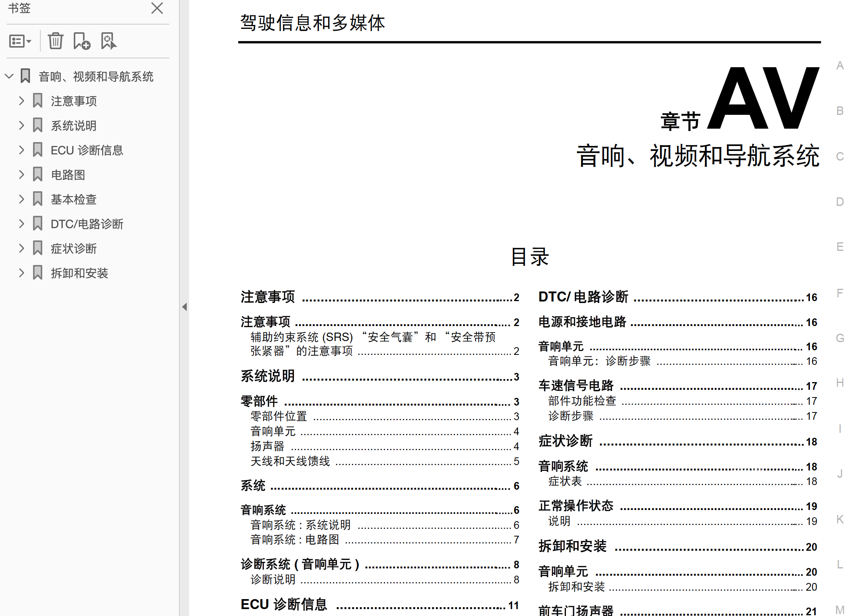Click section index letter K
Viewport: 856px width, 616px height.
[840, 520]
